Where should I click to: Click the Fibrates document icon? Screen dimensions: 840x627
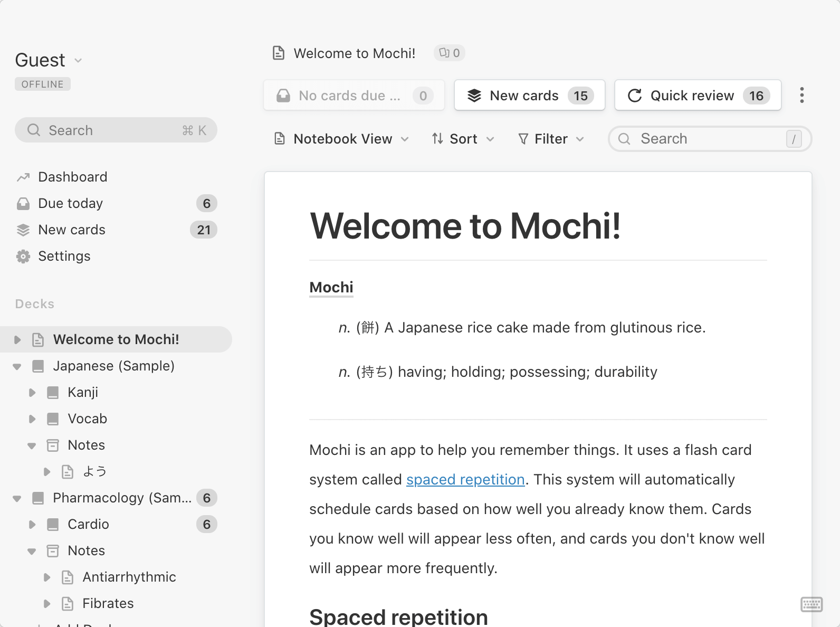coord(68,603)
